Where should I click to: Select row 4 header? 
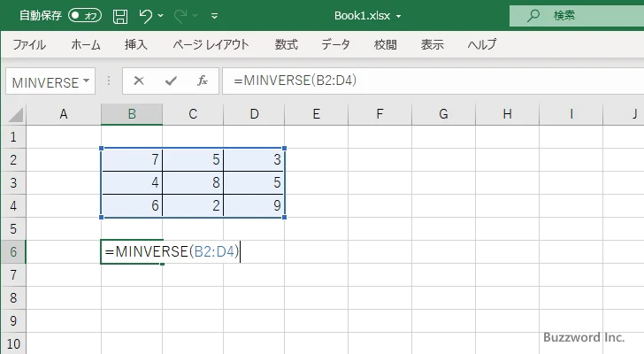(13, 205)
